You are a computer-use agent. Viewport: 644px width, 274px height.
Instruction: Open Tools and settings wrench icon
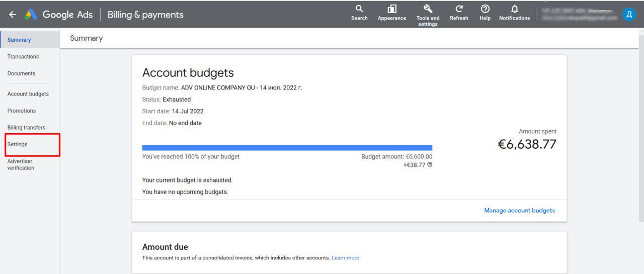(x=428, y=9)
